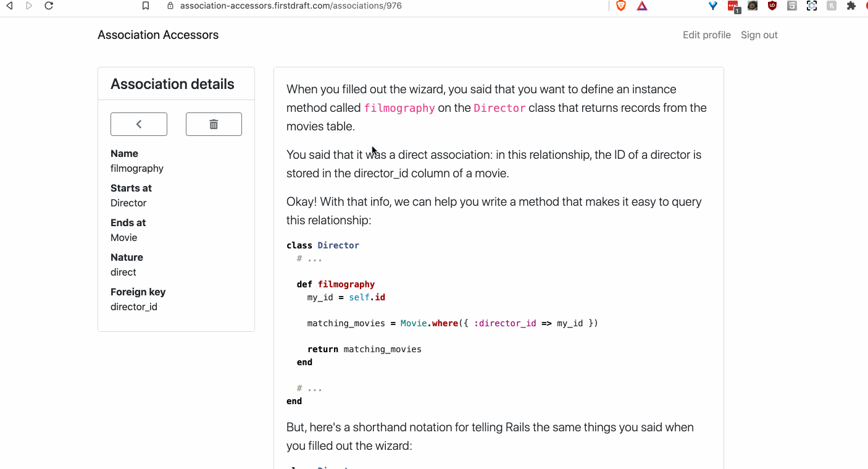
Task: Click the 'my_id = self.id' code line
Action: [346, 297]
